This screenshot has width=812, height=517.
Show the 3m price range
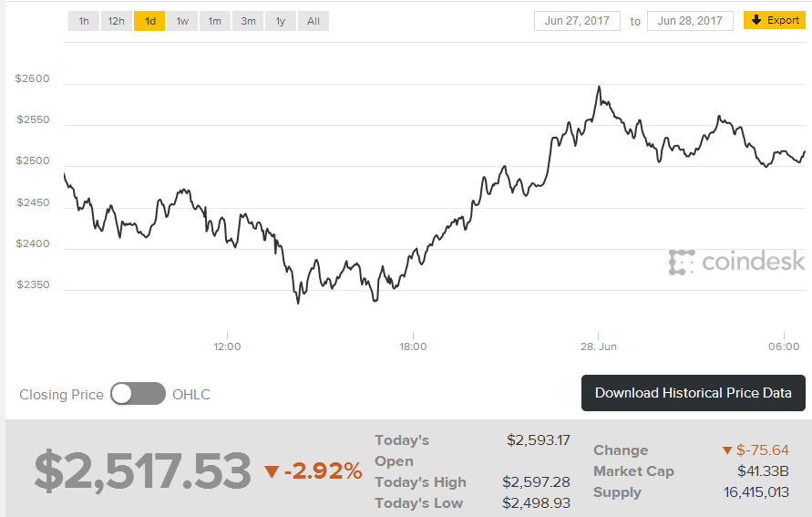tap(248, 21)
